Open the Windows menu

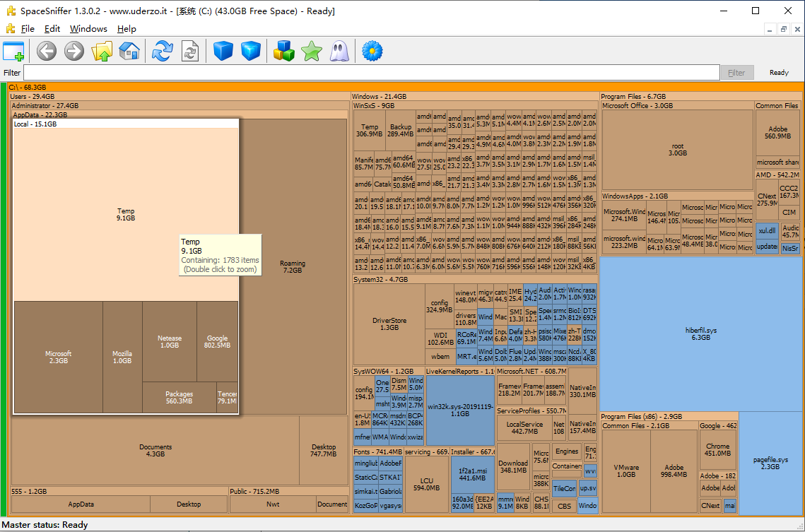[x=88, y=29]
